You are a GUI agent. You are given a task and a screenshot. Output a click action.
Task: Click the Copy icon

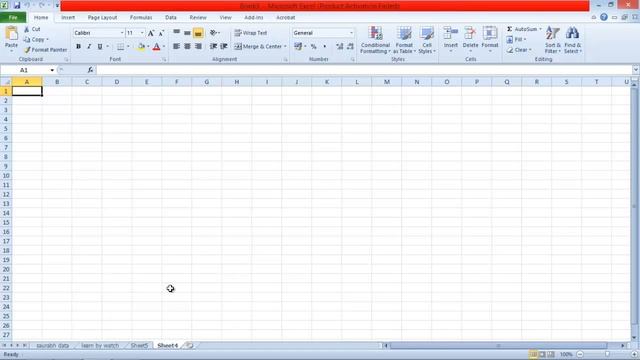pyautogui.click(x=27, y=40)
